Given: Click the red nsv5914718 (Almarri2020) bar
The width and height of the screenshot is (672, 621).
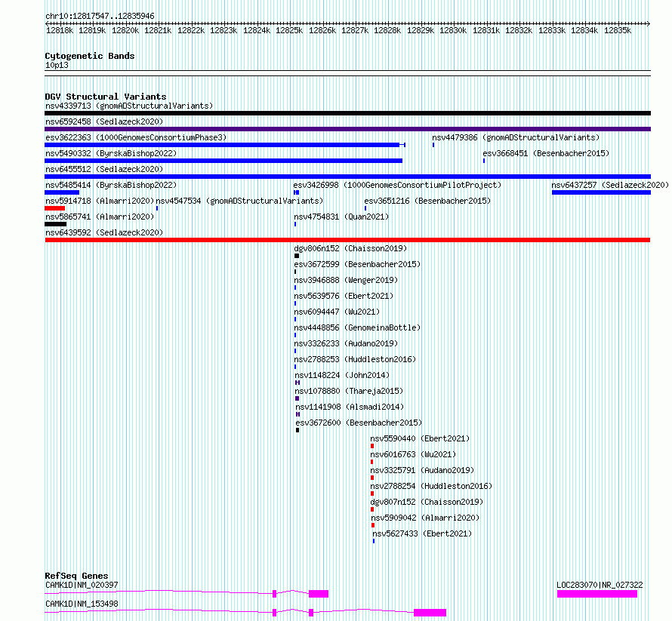Looking at the screenshot, I should click(x=55, y=208).
